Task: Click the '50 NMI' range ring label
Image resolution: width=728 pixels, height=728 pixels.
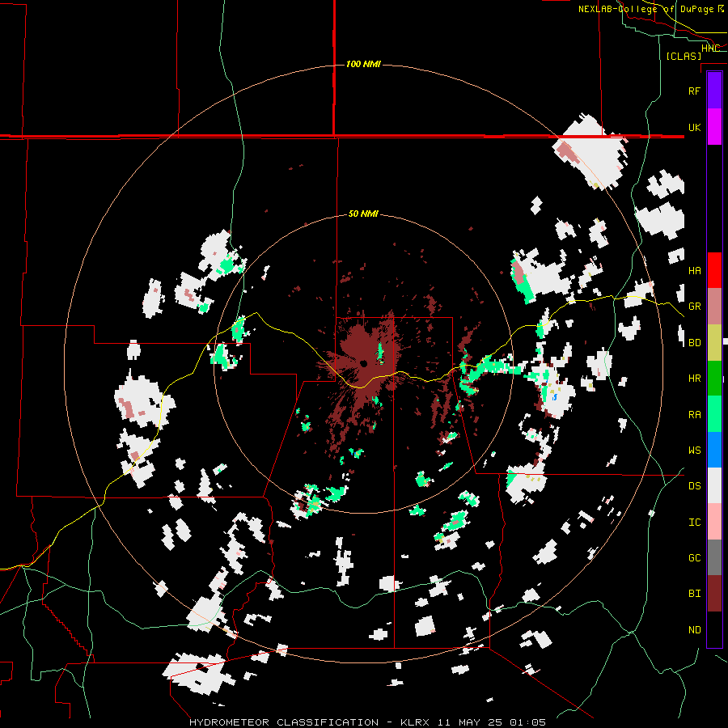Action: point(363,214)
